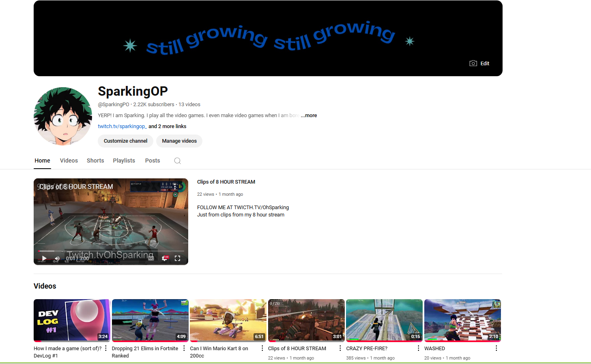Open featured video title 'Clips of 8 HOUR STREAM'

coord(226,182)
